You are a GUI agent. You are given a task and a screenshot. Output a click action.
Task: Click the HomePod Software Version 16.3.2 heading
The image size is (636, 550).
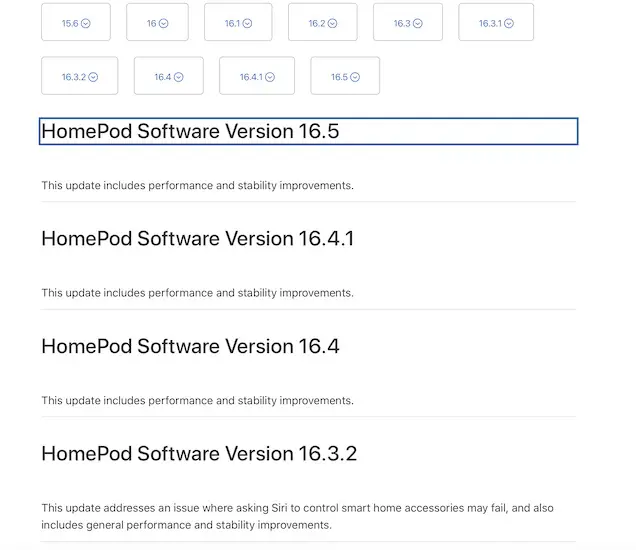point(199,454)
